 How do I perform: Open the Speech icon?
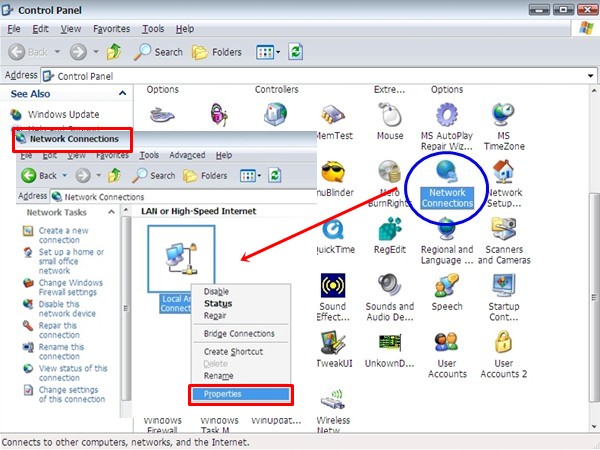pos(447,292)
